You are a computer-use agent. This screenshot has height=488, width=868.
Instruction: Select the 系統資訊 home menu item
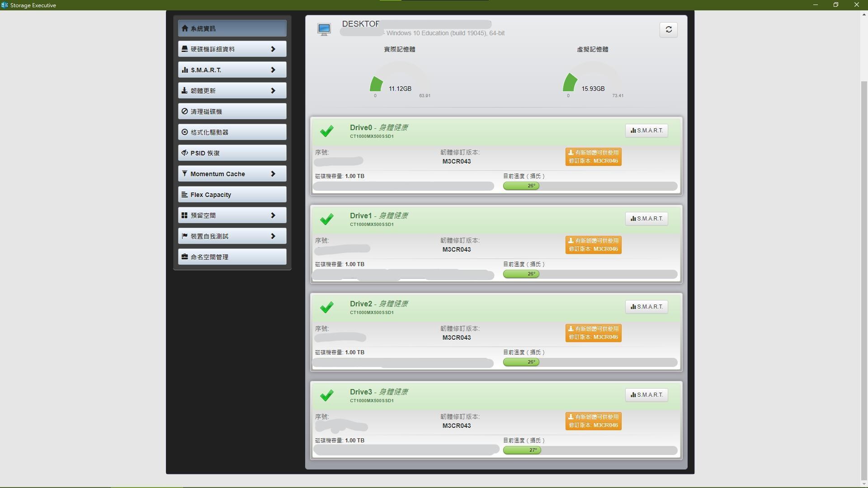(232, 28)
